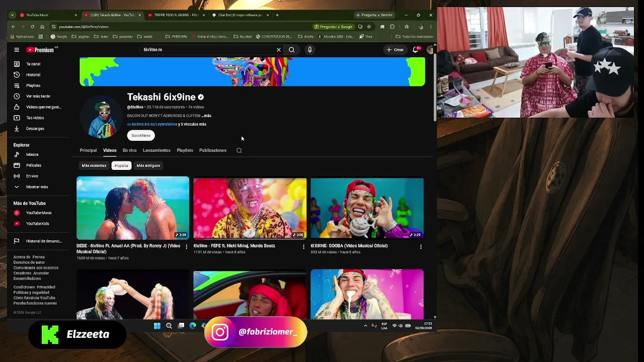Show hidden system tray icons
This screenshot has width=644, height=362.
[365, 326]
